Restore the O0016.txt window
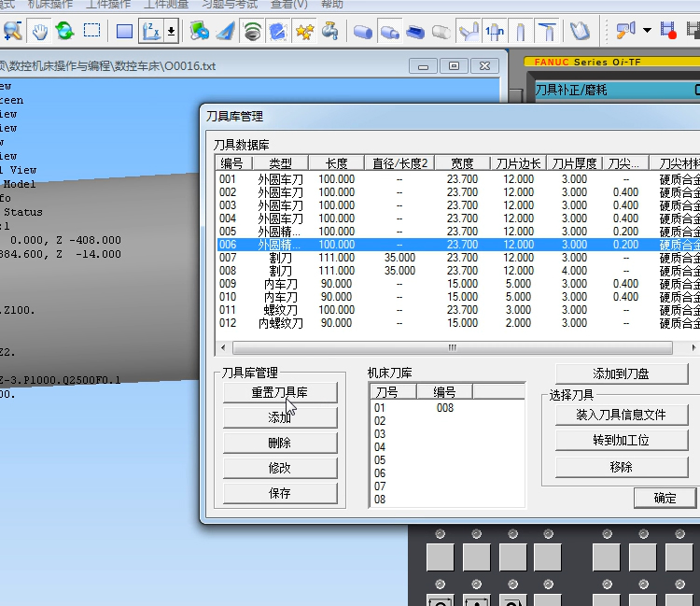The width and height of the screenshot is (700, 606). click(454, 66)
